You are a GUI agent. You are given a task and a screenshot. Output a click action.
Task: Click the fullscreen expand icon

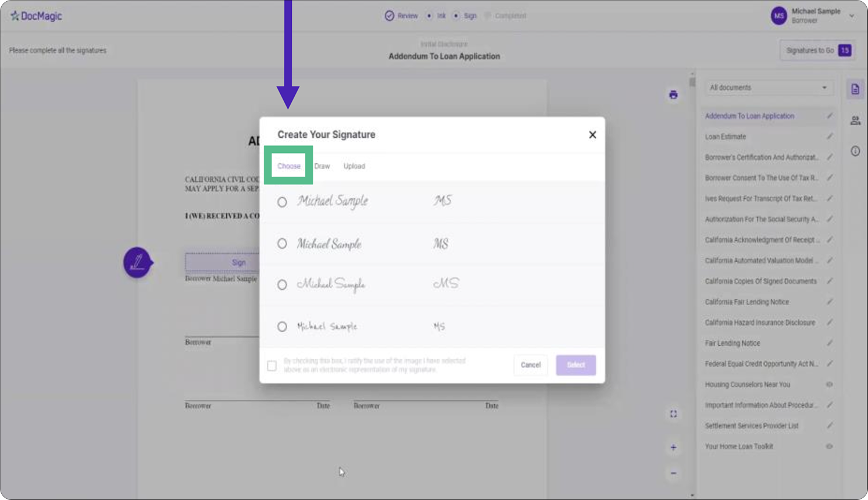click(673, 414)
